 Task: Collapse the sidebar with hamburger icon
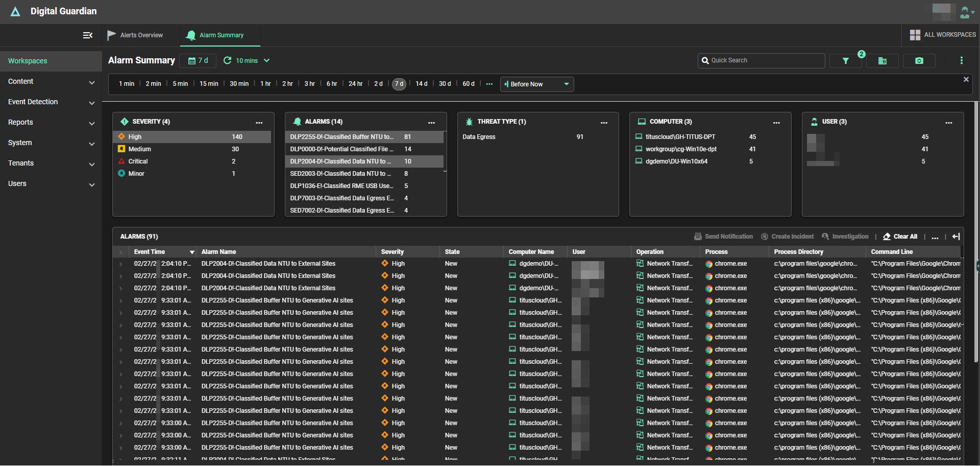(88, 35)
